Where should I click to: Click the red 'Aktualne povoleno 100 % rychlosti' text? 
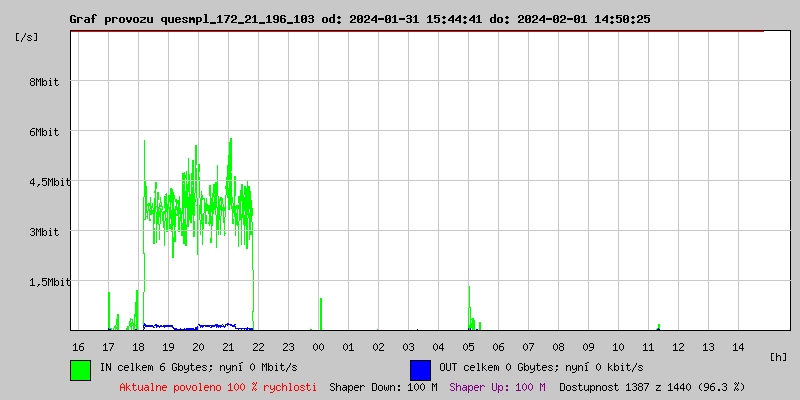coord(218,386)
